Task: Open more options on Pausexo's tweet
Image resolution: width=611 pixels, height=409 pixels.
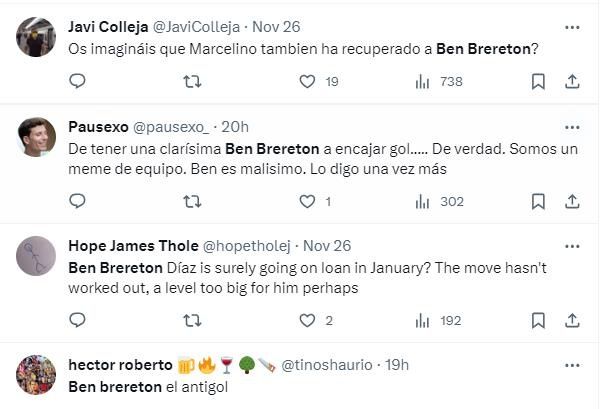Action: 572,127
